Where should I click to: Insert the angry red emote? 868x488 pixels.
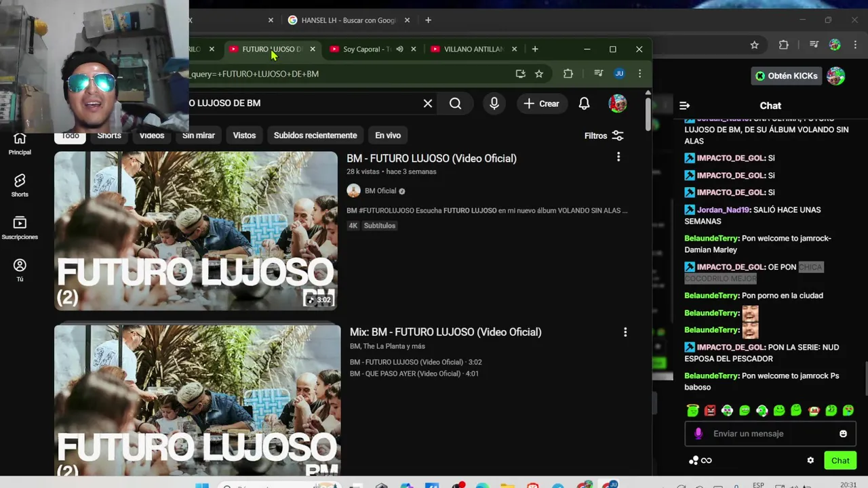[710, 410]
